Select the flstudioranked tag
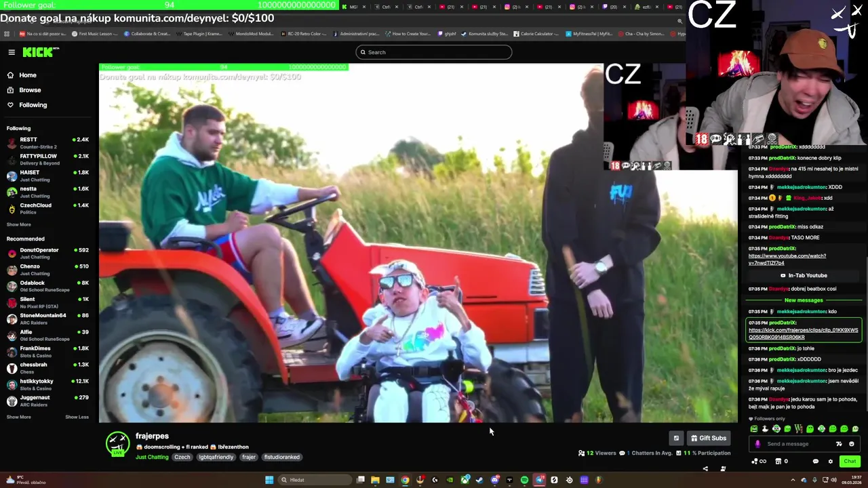Viewport: 868px width, 488px height. tap(281, 457)
